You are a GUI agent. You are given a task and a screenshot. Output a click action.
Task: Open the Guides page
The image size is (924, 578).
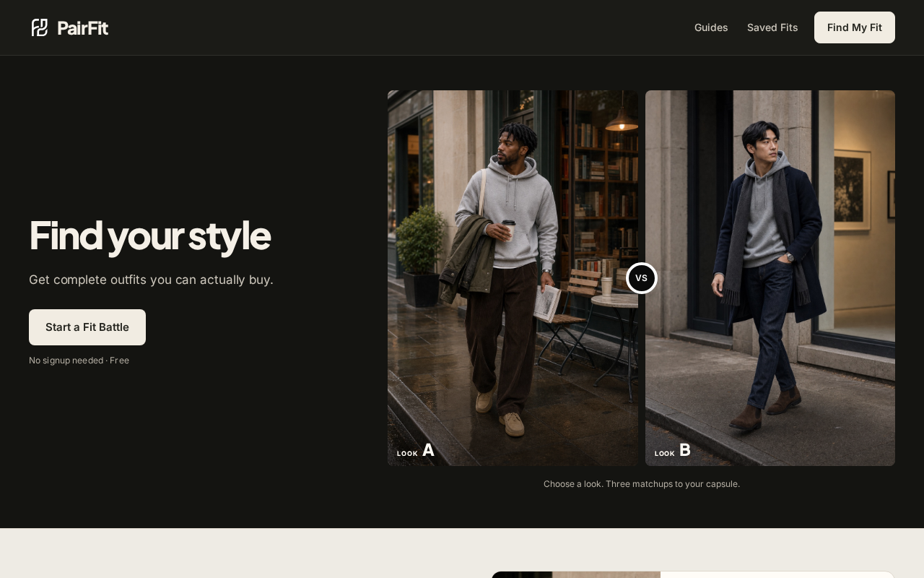click(x=711, y=27)
